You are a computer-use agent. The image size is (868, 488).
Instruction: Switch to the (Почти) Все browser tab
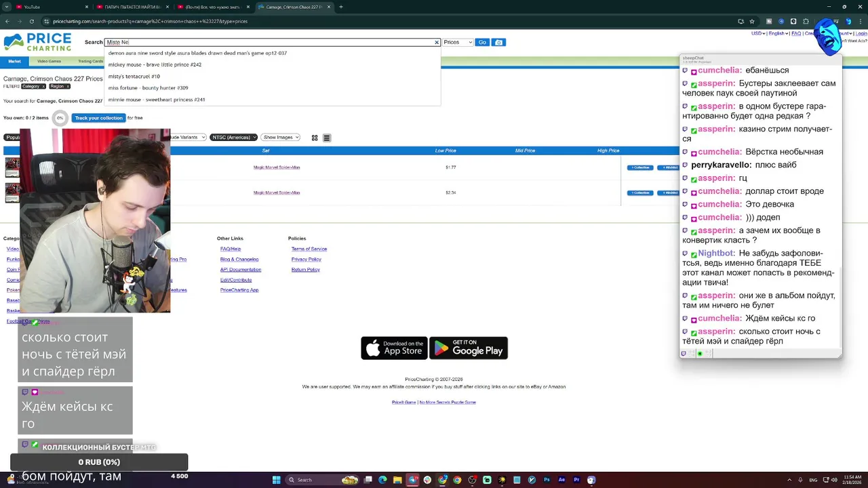213,7
